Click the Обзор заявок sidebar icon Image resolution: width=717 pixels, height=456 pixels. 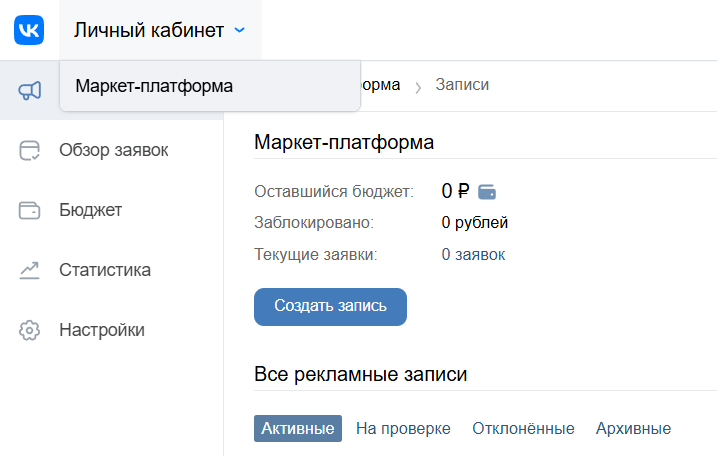(x=30, y=151)
